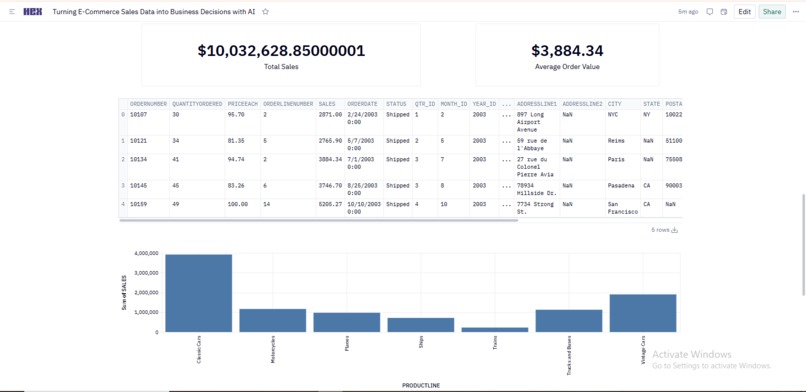The image size is (806, 392).
Task: Select order number cell 10121
Action: click(148, 144)
